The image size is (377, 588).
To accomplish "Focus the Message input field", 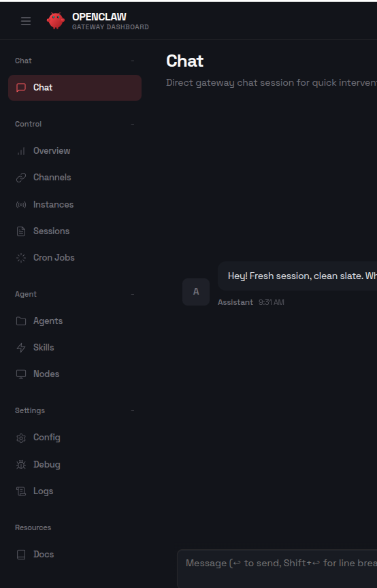I will pyautogui.click(x=277, y=568).
